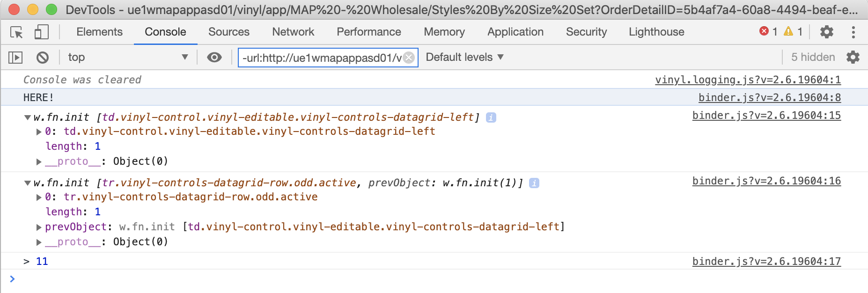Expand the prevObject property
The image size is (868, 293).
pyautogui.click(x=39, y=227)
